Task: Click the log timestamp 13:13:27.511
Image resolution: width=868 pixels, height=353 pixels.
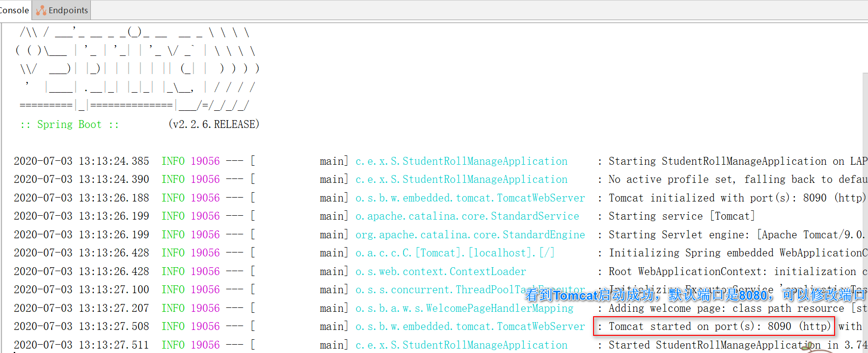Action: (114, 345)
